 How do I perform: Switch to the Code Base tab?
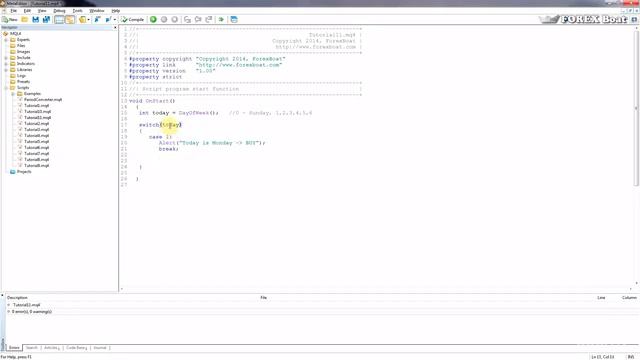(76, 348)
